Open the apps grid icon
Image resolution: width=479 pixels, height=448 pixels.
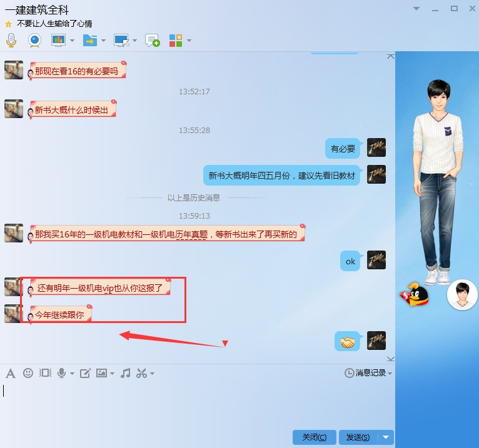coord(176,40)
